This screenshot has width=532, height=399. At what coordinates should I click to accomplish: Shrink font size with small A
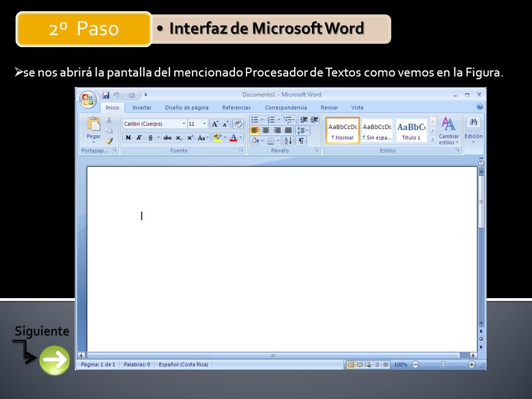pos(226,124)
